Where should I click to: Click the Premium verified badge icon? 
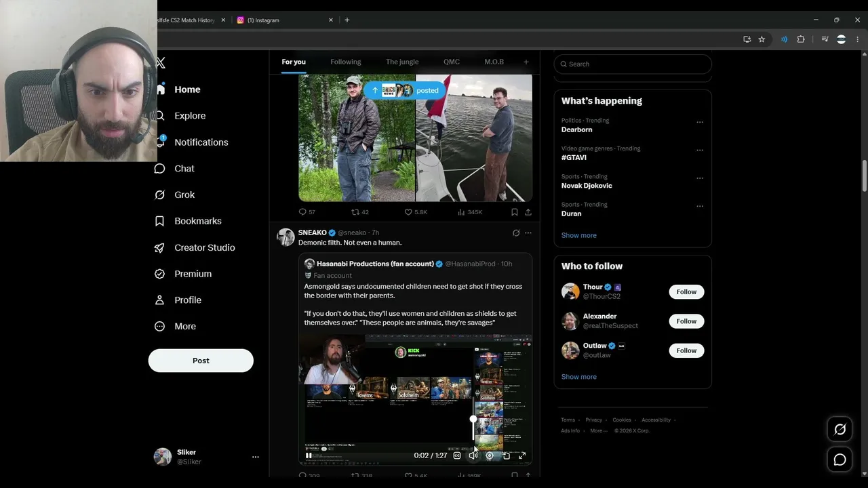coord(159,274)
